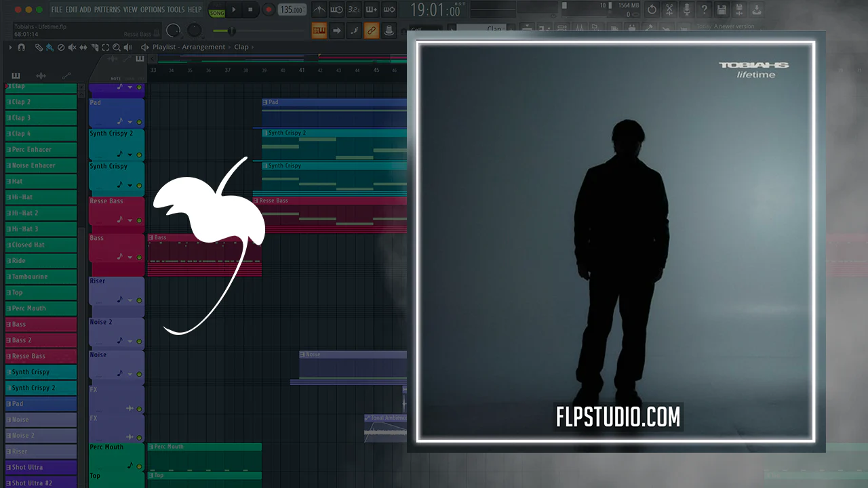Image resolution: width=868 pixels, height=488 pixels.
Task: Open the EDIT menu
Action: point(71,9)
